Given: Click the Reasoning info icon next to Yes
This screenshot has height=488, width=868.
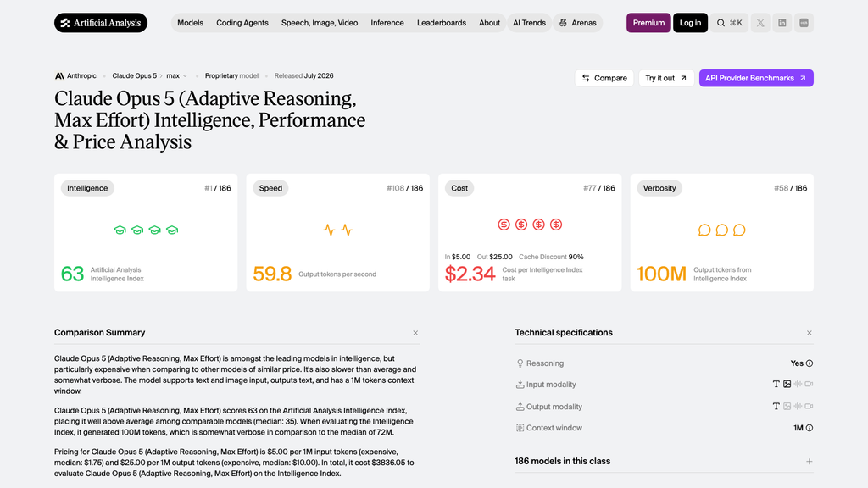Looking at the screenshot, I should pos(810,363).
